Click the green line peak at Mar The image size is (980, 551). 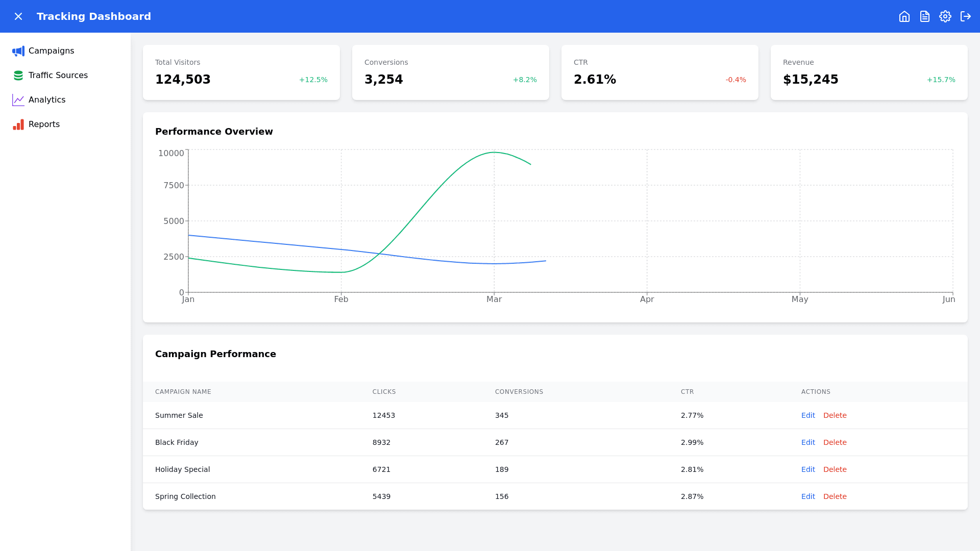click(x=494, y=153)
